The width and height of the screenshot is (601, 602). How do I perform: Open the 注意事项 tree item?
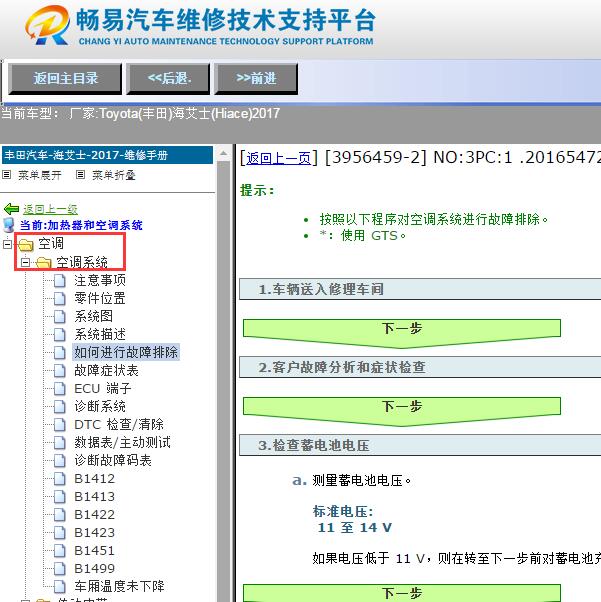click(100, 281)
